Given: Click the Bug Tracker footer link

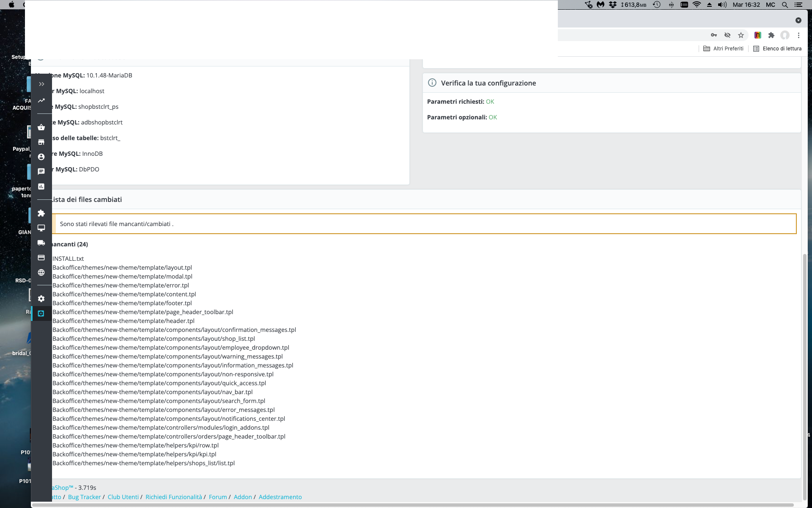Looking at the screenshot, I should point(84,497).
